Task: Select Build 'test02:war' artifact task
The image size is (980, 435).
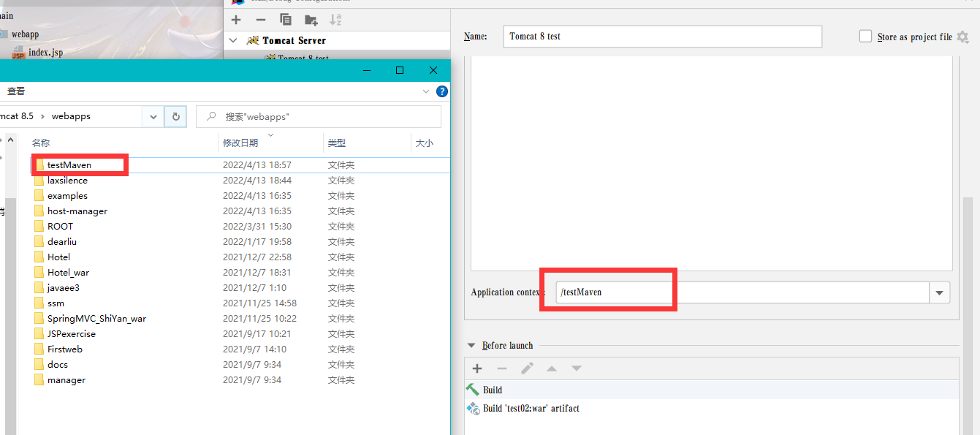Action: 531,409
